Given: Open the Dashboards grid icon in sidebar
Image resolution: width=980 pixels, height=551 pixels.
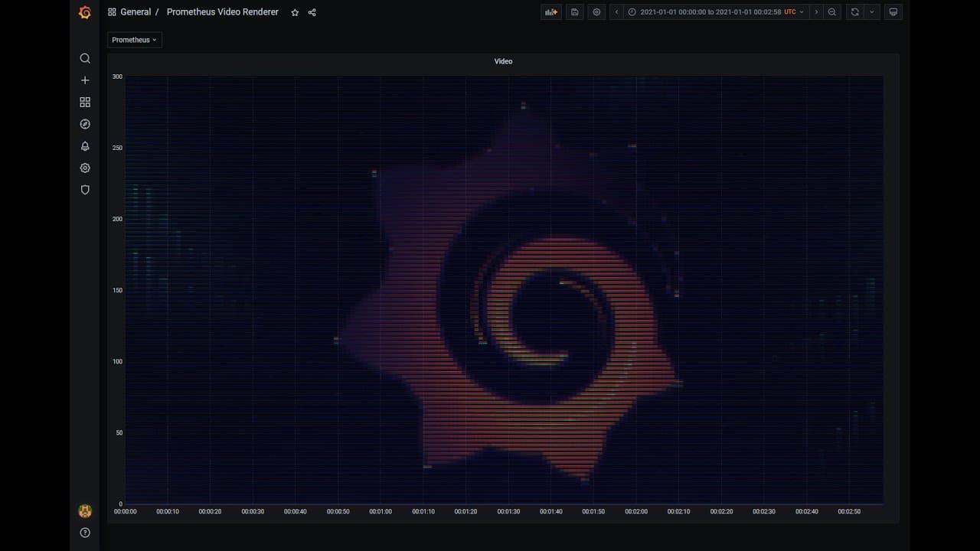Looking at the screenshot, I should click(85, 102).
